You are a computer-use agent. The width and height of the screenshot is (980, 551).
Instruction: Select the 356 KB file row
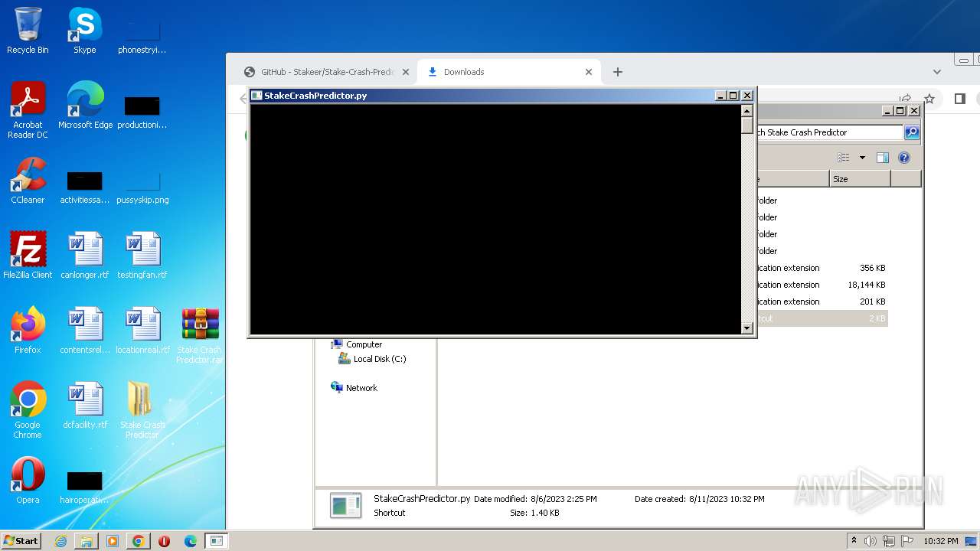point(821,268)
